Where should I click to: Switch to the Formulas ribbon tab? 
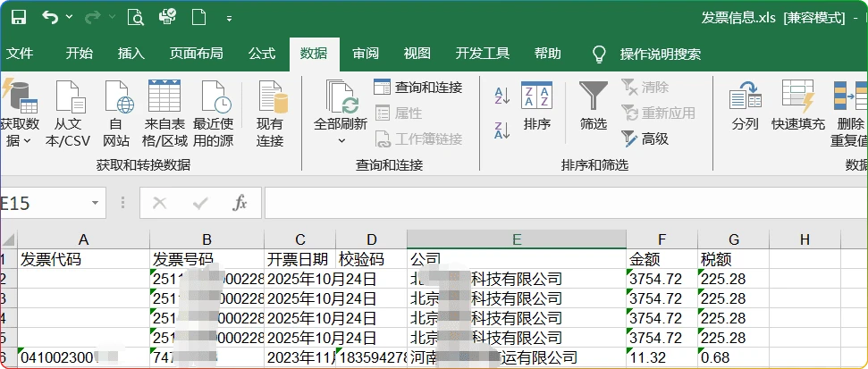tap(262, 54)
